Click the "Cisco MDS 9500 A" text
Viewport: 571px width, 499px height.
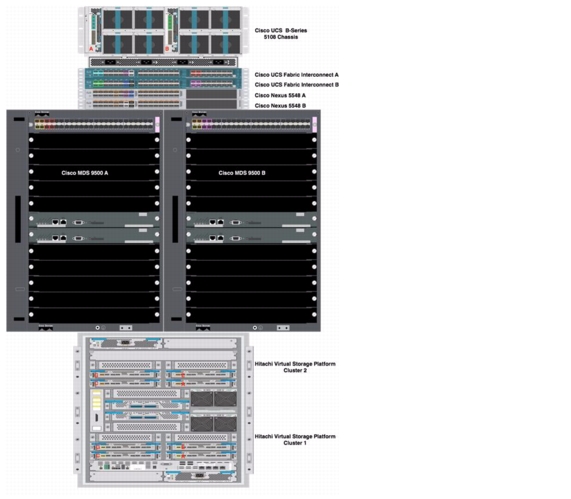point(85,173)
